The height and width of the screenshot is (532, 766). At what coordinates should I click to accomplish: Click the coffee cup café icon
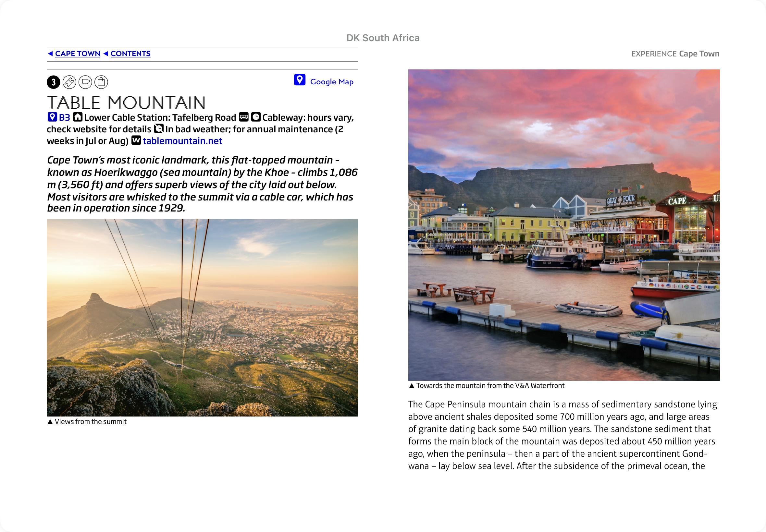click(x=85, y=82)
